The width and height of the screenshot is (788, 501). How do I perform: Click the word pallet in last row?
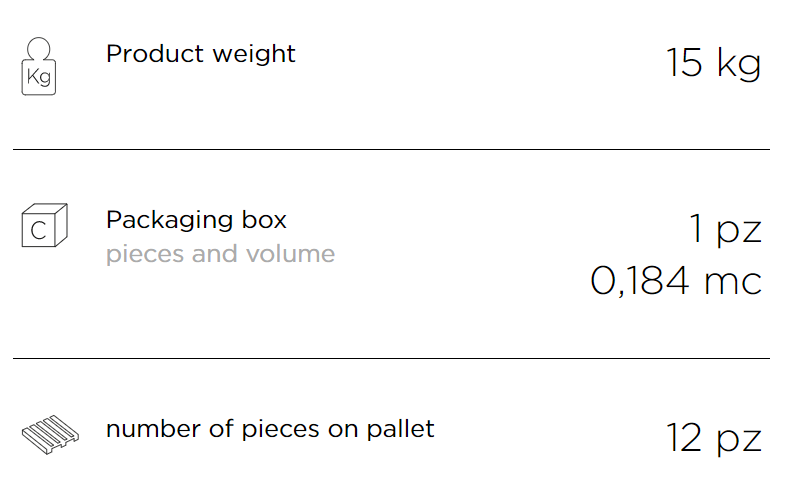pos(400,429)
